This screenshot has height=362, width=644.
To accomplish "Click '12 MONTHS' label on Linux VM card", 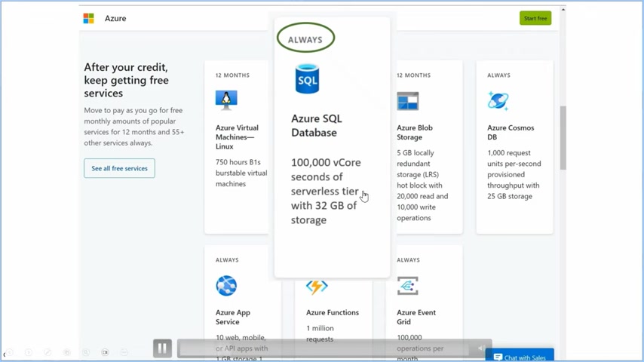I will [x=232, y=75].
